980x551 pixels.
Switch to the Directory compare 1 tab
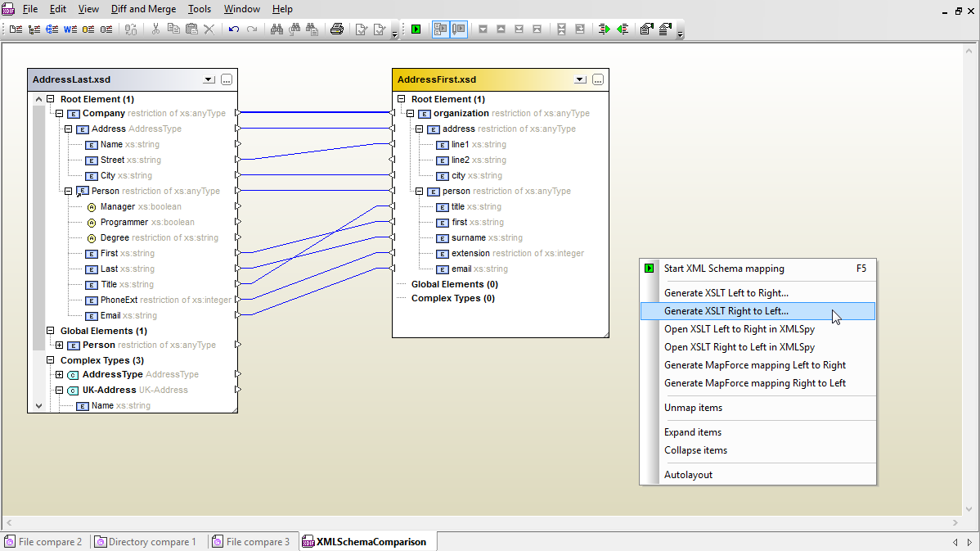coord(146,542)
